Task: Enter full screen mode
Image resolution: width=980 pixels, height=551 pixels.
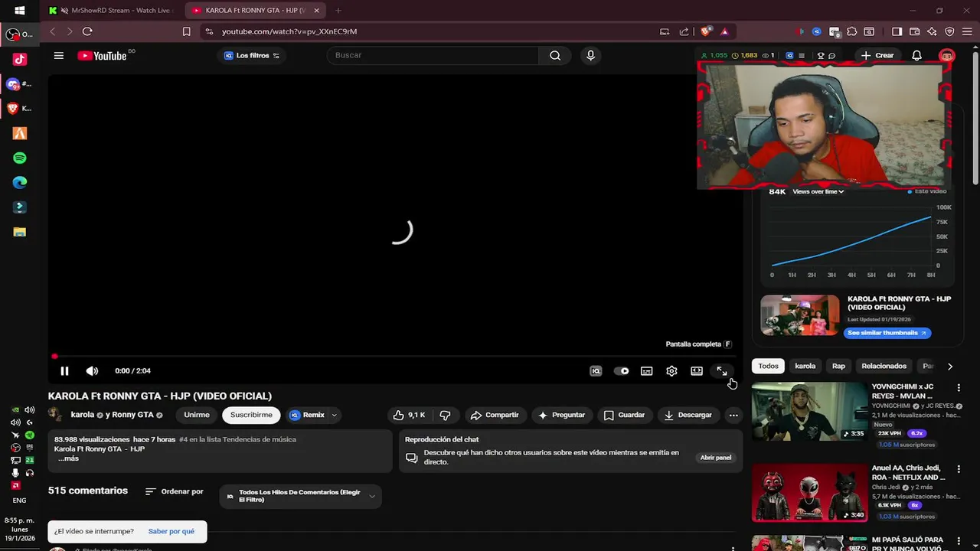Action: 722,371
